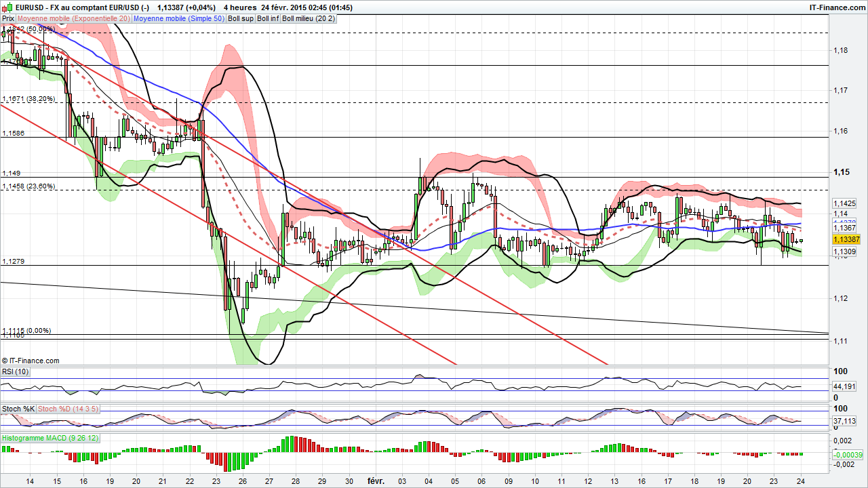Screen dimensions: 868x488
Task: Click the candlestick symbol icon in the title bar
Action: (x=7, y=7)
